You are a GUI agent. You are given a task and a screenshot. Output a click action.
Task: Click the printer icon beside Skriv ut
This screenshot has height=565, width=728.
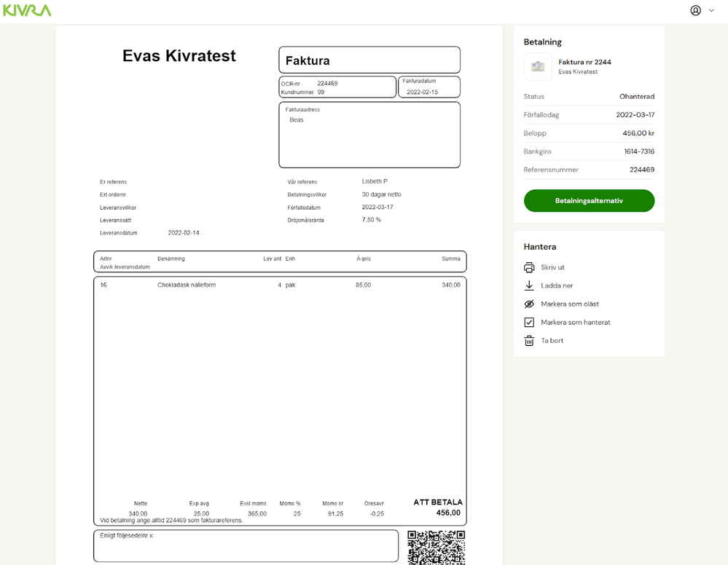[529, 267]
